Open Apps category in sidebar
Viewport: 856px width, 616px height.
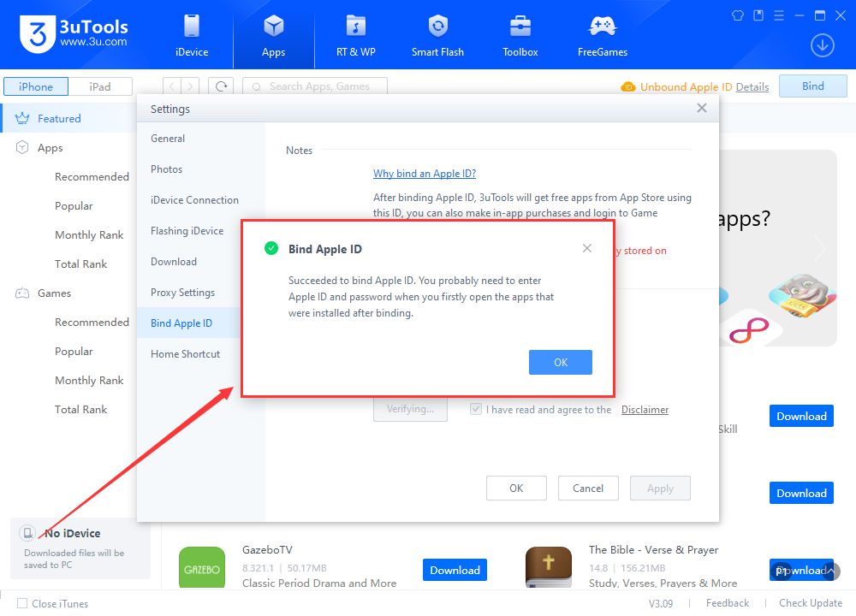tap(51, 148)
